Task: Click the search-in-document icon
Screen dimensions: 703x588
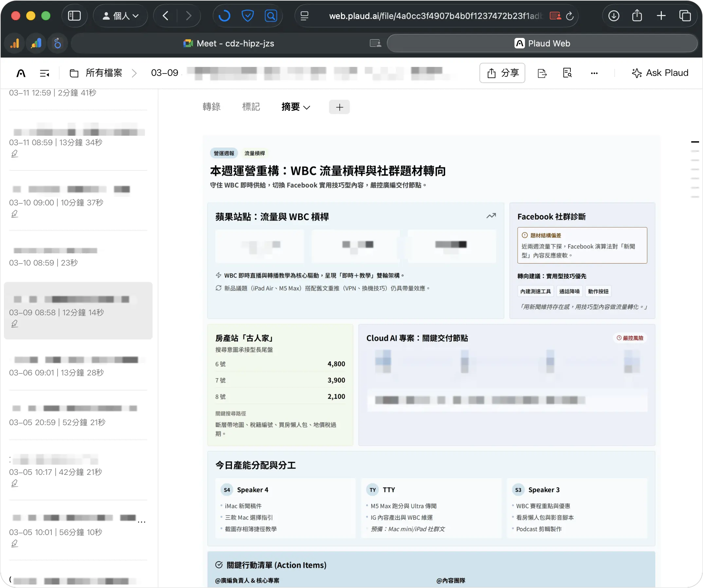Action: (568, 73)
